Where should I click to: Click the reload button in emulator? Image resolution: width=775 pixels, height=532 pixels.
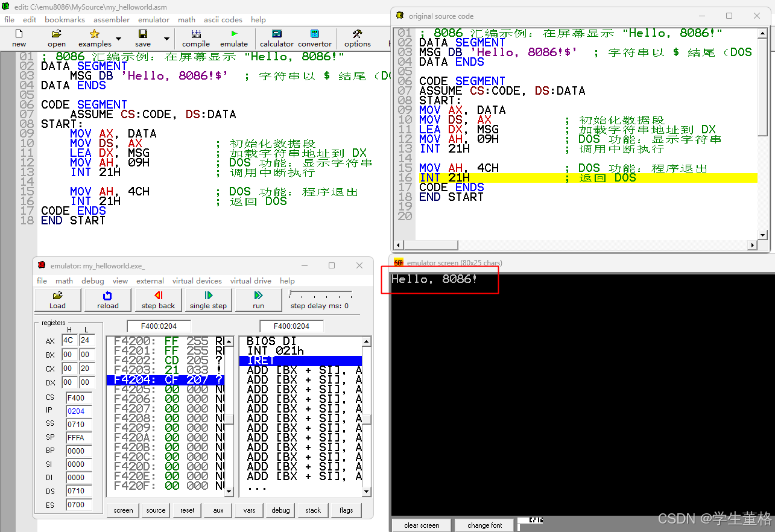click(107, 300)
